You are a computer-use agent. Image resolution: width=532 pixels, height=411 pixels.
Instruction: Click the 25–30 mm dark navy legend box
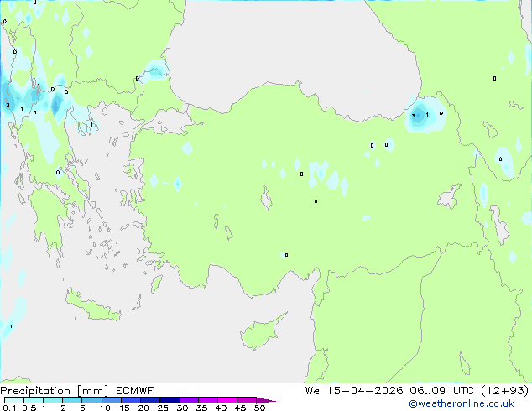[170, 400]
